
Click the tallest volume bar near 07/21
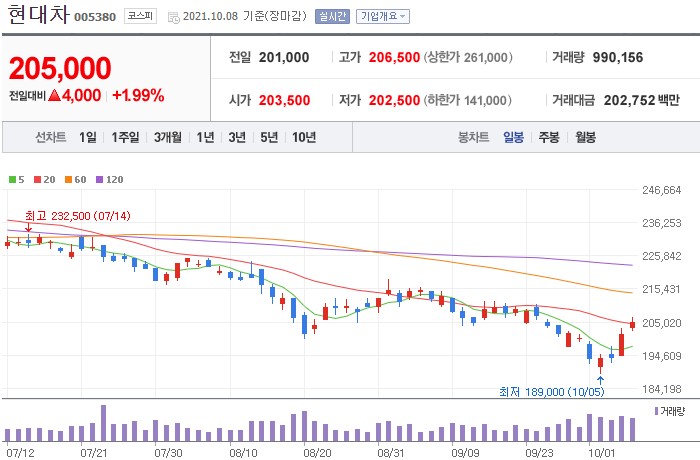[x=104, y=423]
